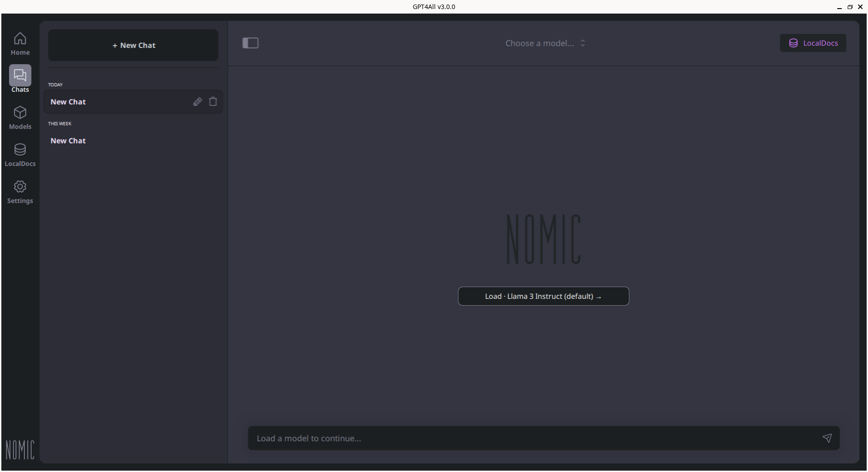Restore the GPT4All window size

(850, 7)
